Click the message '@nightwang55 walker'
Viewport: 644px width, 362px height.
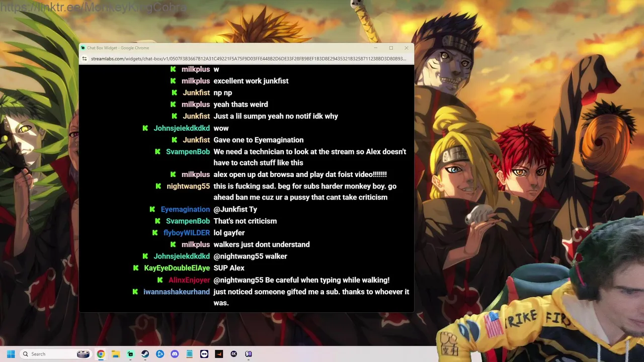(250, 256)
